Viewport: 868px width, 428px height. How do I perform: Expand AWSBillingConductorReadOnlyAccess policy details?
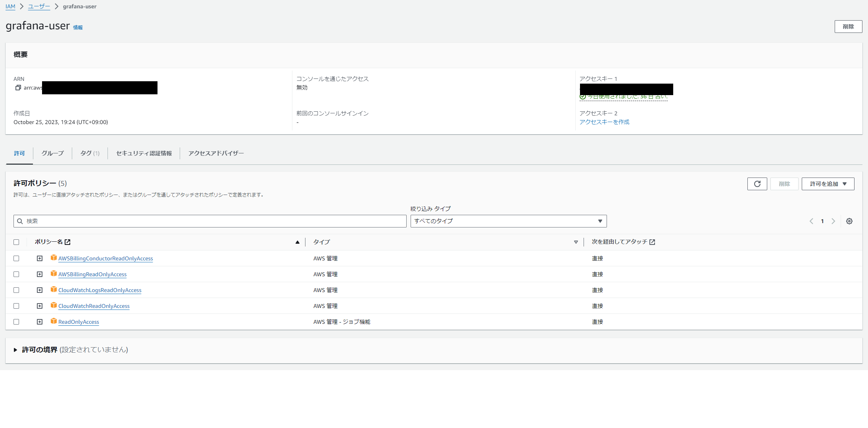pyautogui.click(x=40, y=258)
